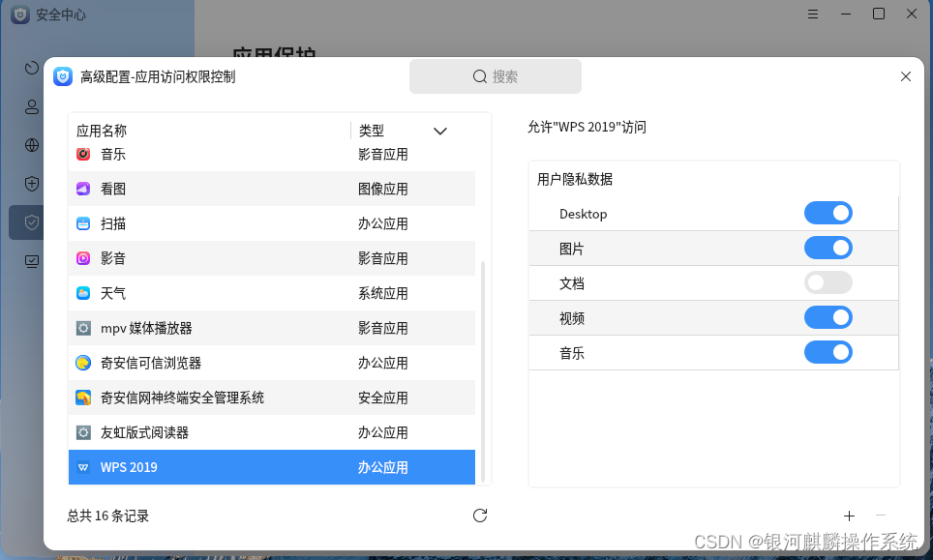Click the Desktop label

(x=583, y=214)
